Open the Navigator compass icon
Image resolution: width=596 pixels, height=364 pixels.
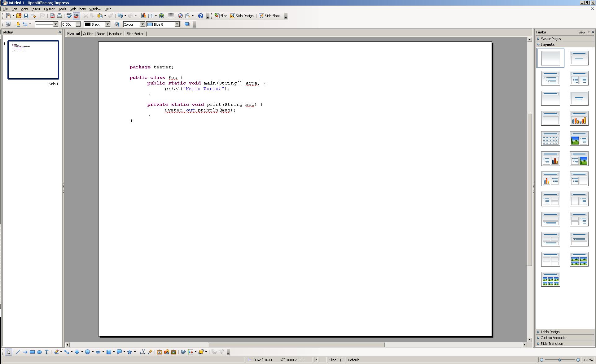tap(180, 16)
